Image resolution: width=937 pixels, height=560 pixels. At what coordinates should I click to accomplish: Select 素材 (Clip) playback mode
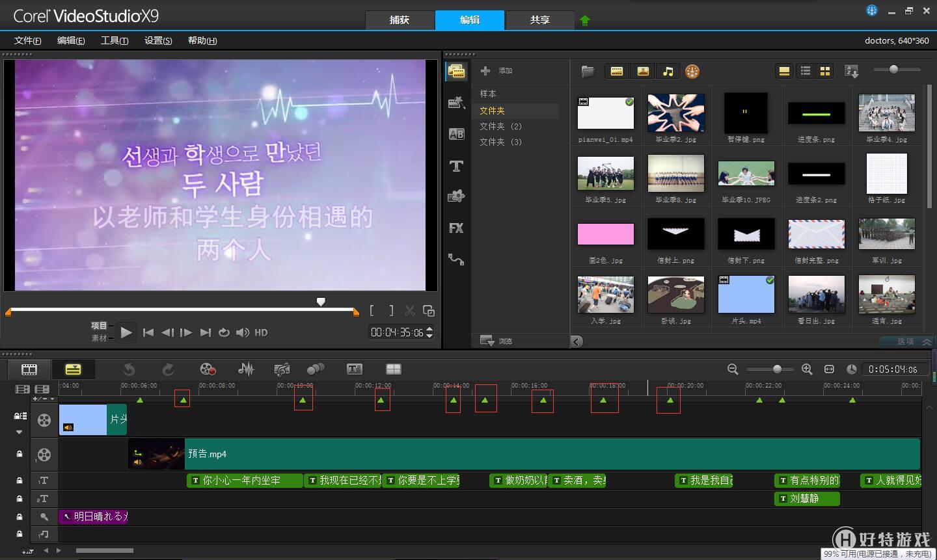coord(99,338)
